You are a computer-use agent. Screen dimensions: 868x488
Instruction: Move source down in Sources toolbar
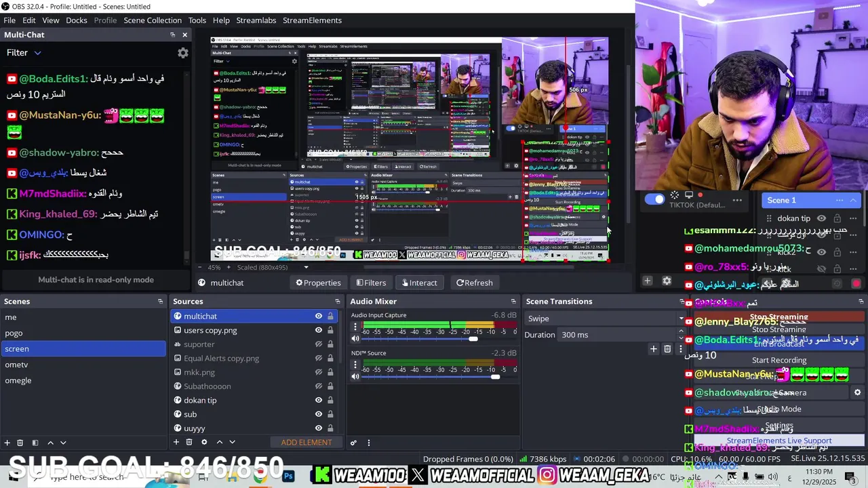coord(232,442)
